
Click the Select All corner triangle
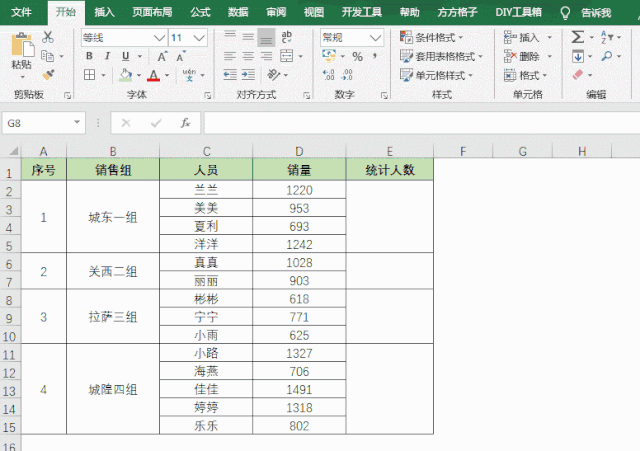[x=13, y=151]
